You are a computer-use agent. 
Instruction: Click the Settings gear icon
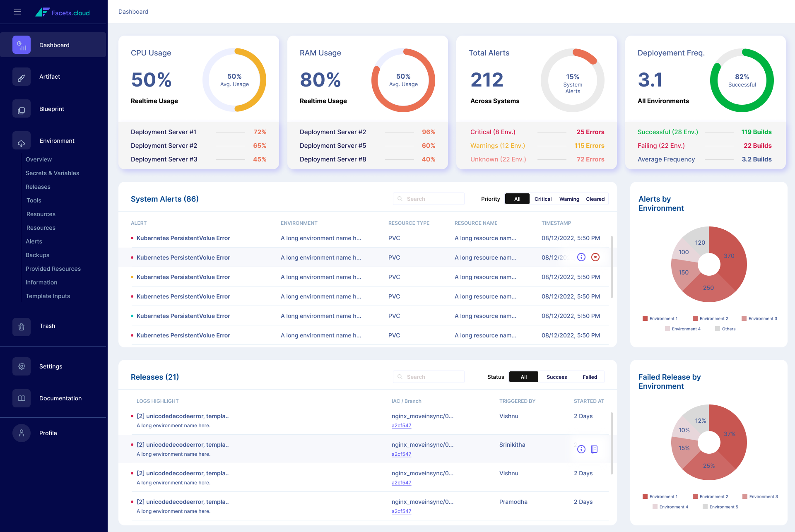tap(22, 366)
